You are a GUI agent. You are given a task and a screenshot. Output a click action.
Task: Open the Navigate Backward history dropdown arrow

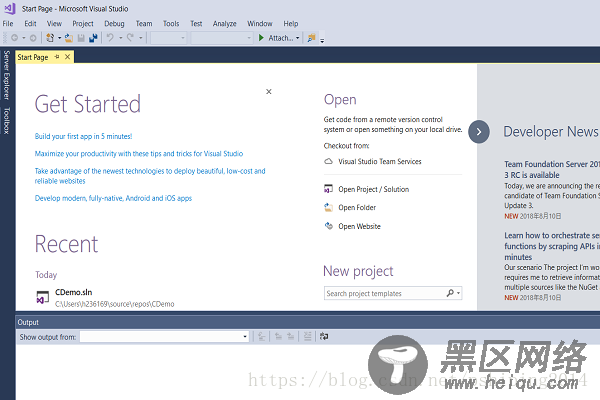24,38
